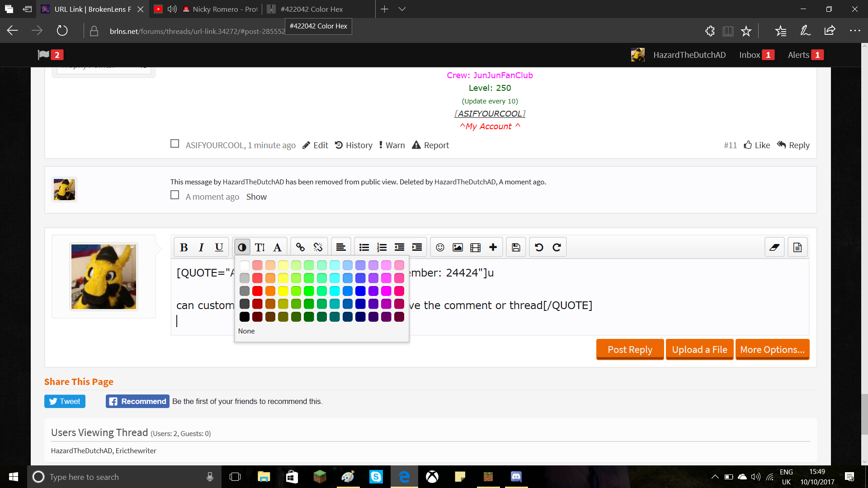Tick the checkbox beside ASIFYOURCOOL's post
The image size is (868, 488).
pos(175,144)
